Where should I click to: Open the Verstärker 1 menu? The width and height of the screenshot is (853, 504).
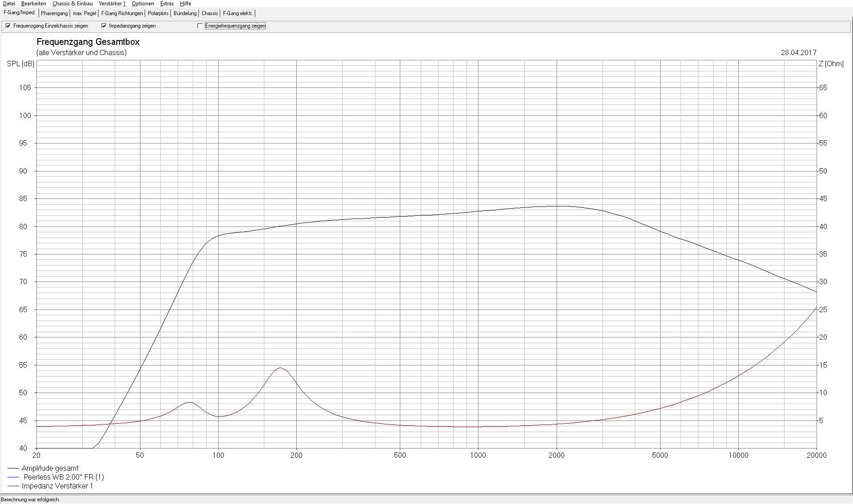tap(112, 4)
